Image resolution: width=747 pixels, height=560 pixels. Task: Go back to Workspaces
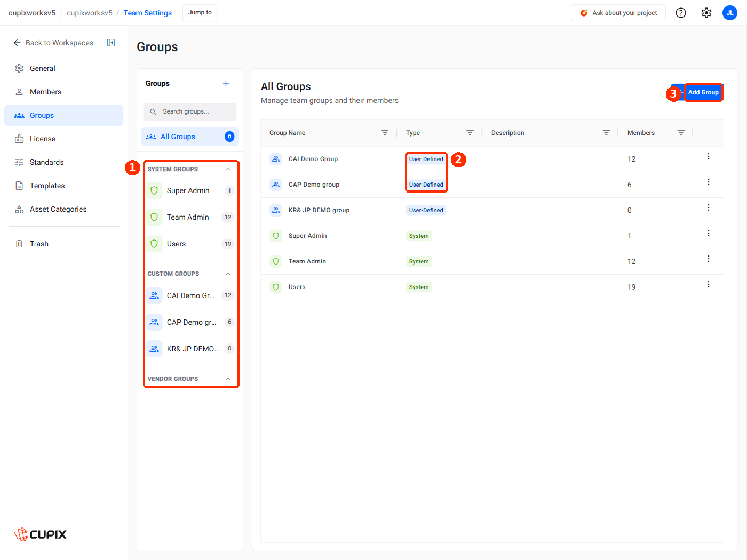(53, 43)
